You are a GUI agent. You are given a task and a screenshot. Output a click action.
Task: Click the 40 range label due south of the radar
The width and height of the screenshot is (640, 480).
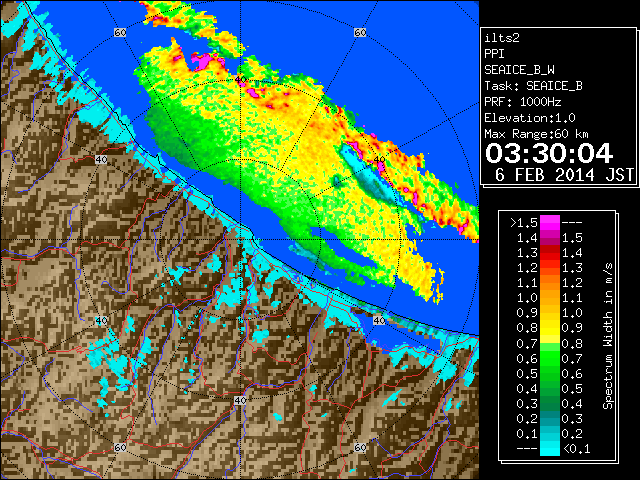click(x=240, y=401)
